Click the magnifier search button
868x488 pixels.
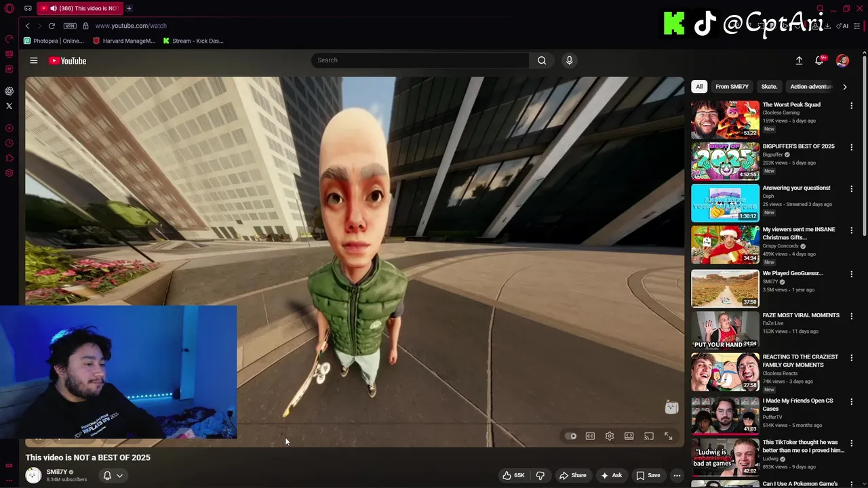542,60
